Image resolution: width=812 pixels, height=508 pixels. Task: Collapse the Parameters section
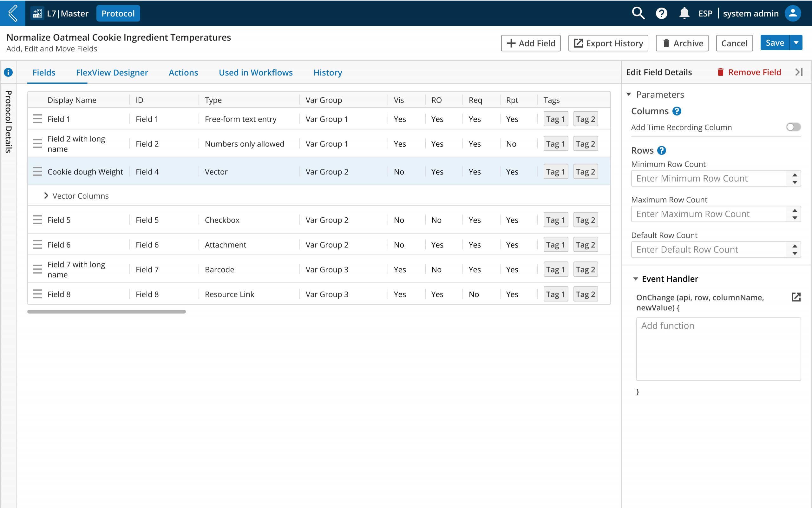click(629, 95)
